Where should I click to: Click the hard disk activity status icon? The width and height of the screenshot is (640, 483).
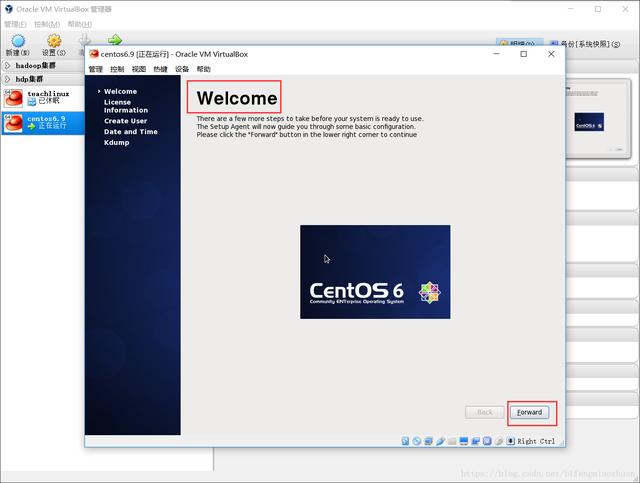tap(405, 441)
